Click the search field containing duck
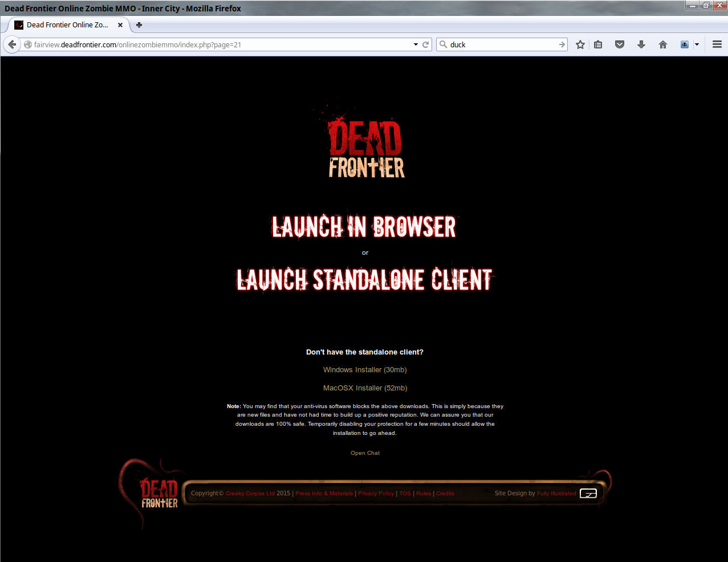 pos(502,44)
